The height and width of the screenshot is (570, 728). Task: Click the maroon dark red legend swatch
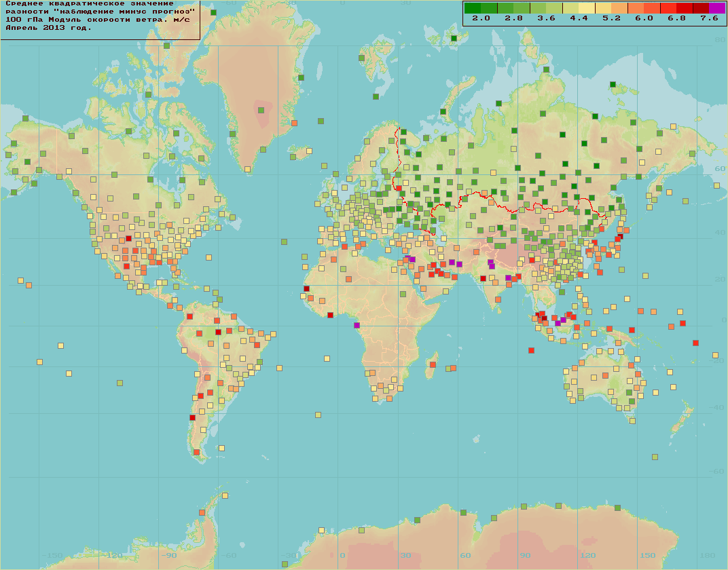[701, 8]
